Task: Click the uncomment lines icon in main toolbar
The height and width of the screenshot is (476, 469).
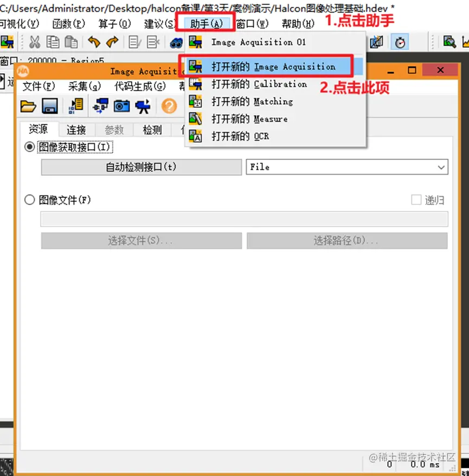Action: (x=153, y=42)
